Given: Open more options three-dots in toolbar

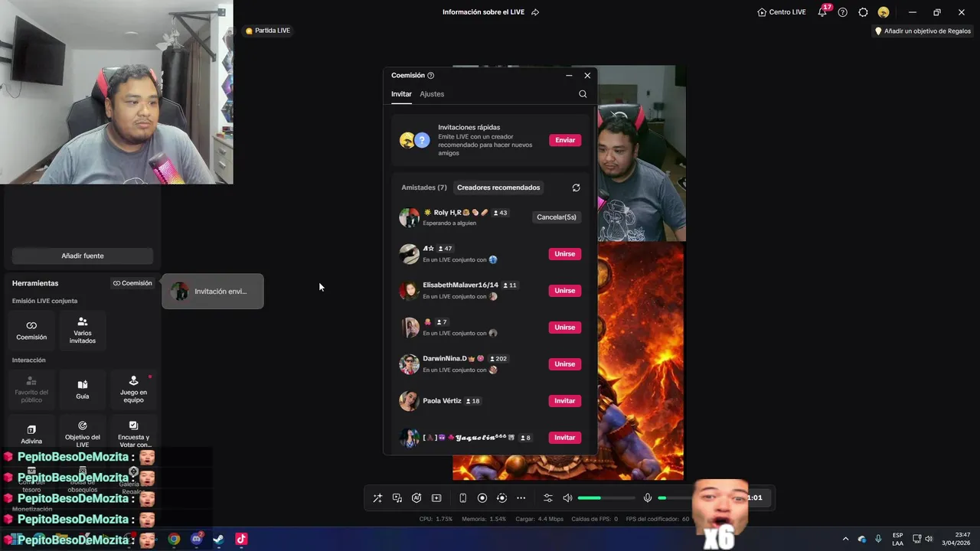Looking at the screenshot, I should 521,498.
